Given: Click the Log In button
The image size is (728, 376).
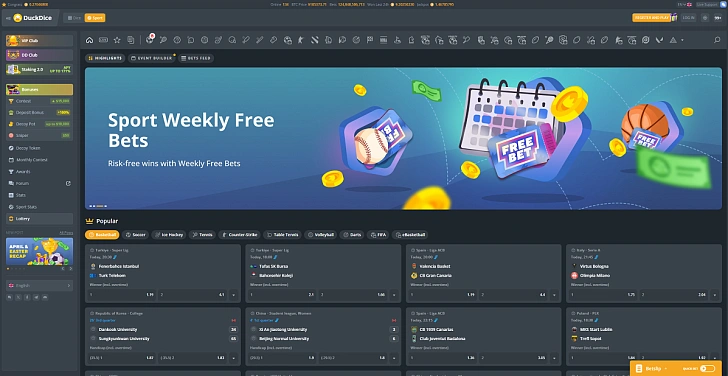Looking at the screenshot, I should pos(689,18).
